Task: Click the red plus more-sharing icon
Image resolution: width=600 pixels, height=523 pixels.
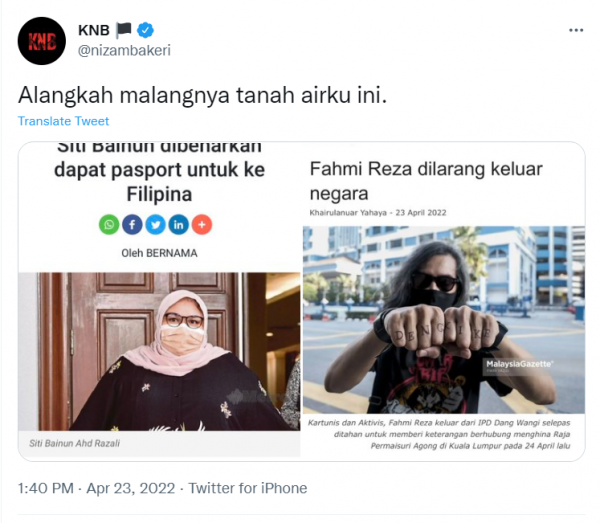Action: [x=202, y=225]
